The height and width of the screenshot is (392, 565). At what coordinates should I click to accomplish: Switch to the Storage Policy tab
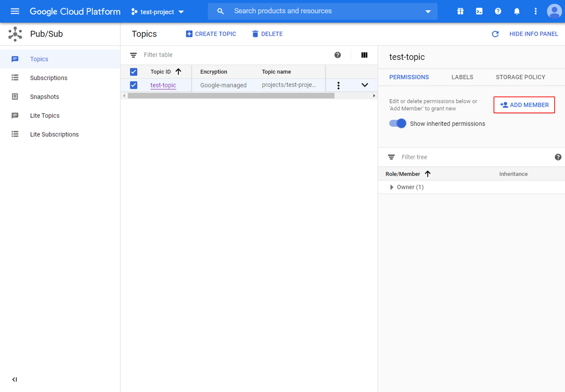pos(520,77)
